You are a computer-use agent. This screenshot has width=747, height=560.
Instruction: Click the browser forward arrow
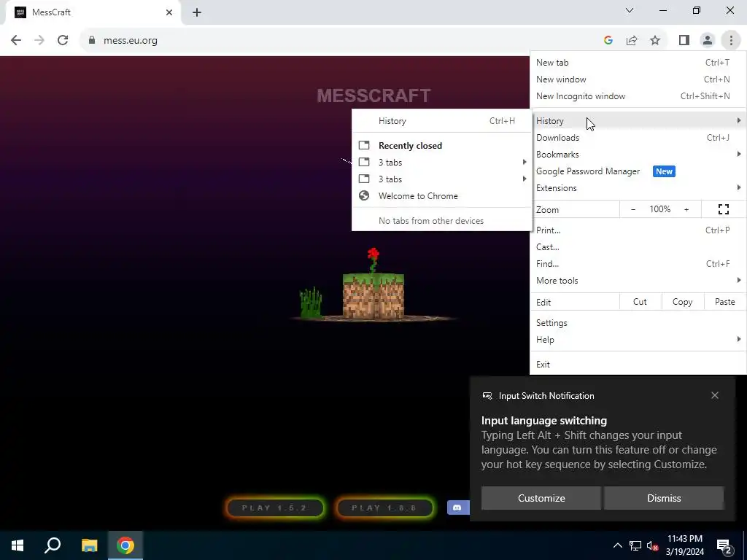(39, 41)
